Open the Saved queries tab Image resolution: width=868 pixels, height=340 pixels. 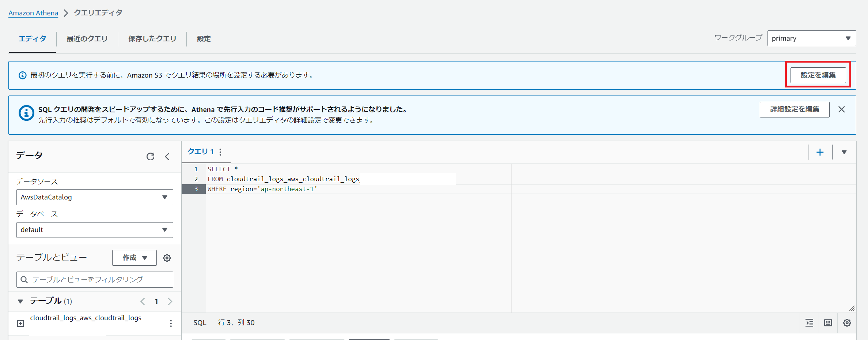(x=152, y=39)
